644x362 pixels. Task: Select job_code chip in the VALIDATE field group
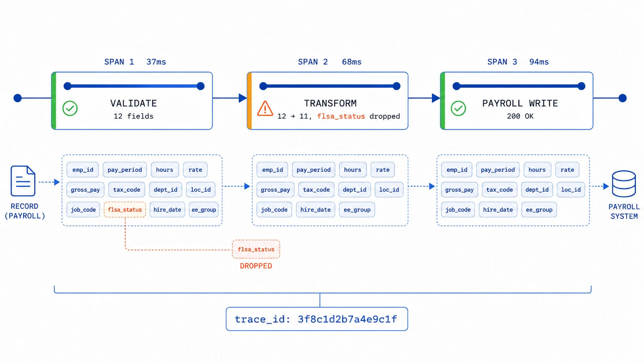click(x=83, y=210)
